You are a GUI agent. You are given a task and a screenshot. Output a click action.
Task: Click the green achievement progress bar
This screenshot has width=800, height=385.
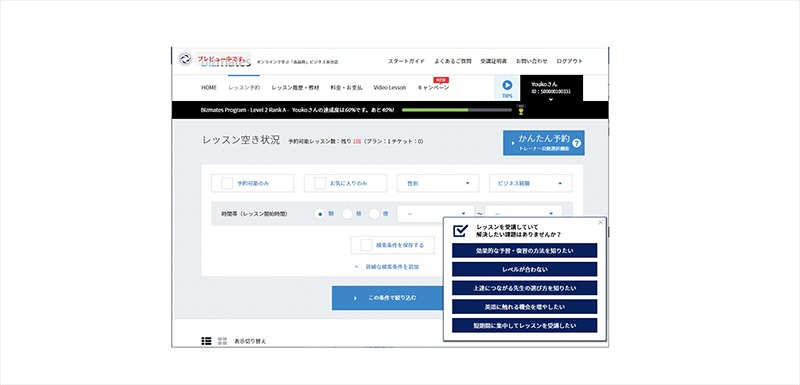coord(457,110)
